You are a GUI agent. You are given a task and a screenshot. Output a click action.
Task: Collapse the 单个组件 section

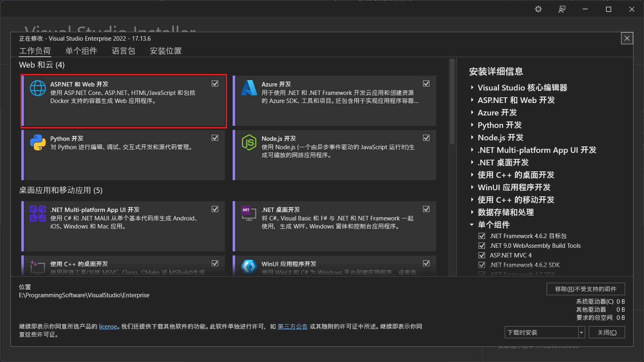[472, 225]
